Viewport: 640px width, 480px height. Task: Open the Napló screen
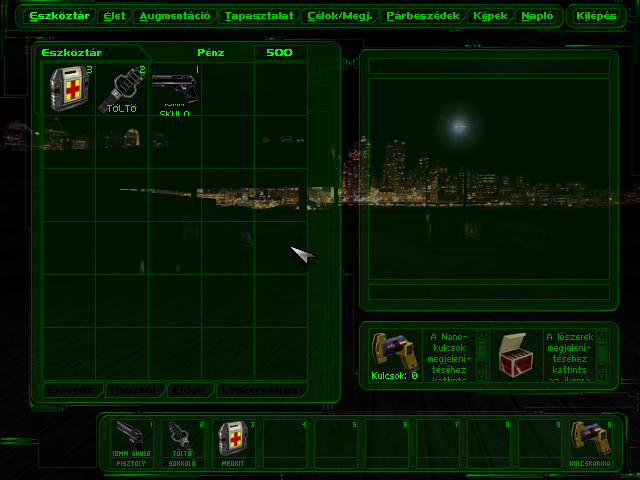[x=538, y=16]
